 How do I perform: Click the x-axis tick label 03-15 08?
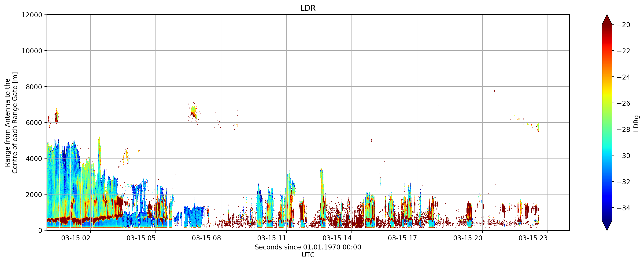[206, 238]
